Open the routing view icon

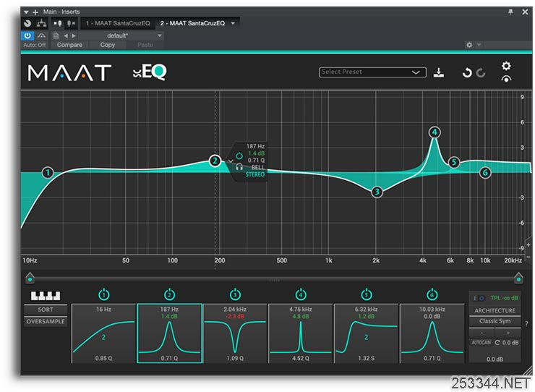(x=42, y=23)
